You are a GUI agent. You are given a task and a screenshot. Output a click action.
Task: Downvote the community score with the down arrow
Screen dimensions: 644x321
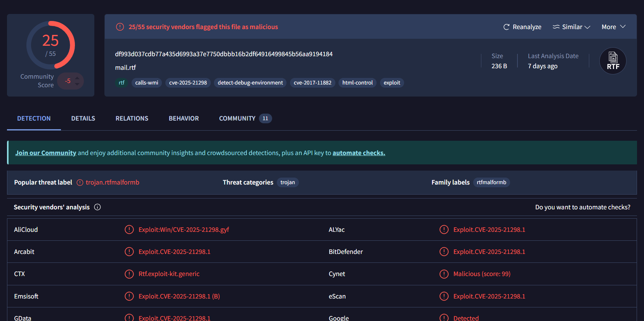point(77,84)
